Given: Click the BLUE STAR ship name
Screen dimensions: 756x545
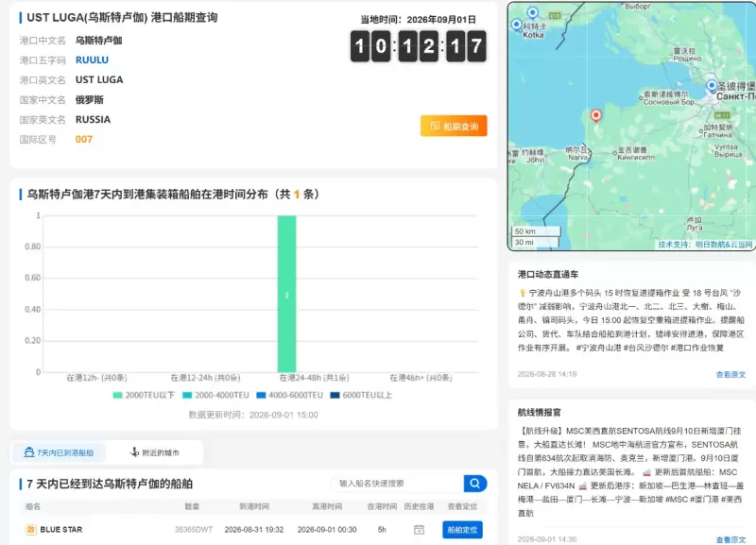Looking at the screenshot, I should point(61,530).
